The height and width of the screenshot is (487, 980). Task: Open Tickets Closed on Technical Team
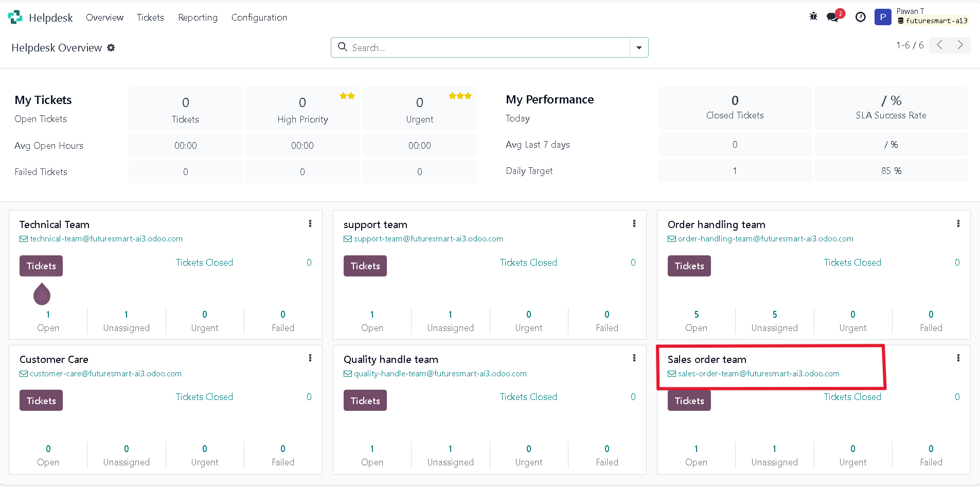(x=204, y=263)
